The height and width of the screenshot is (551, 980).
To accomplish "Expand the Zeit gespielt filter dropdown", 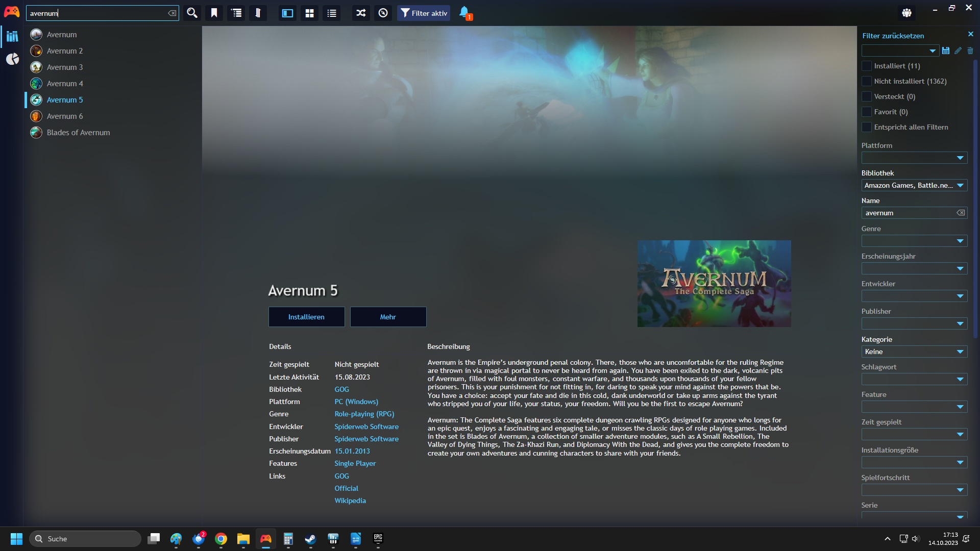I will (960, 434).
